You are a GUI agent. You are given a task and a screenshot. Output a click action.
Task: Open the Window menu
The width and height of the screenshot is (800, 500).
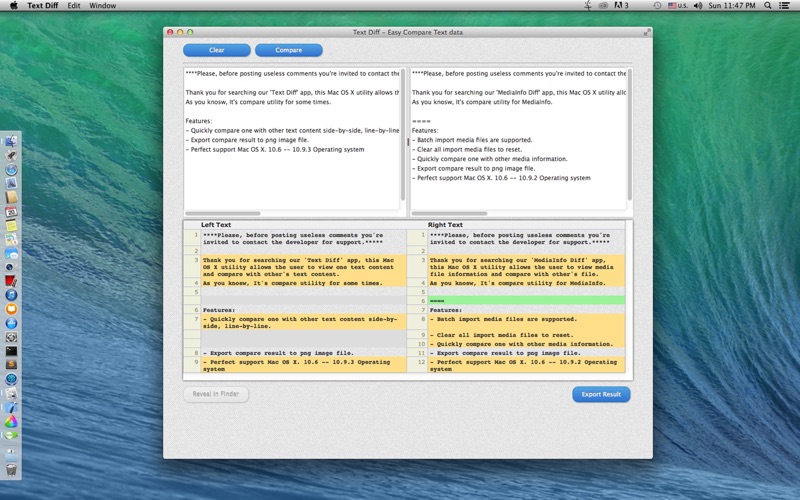pyautogui.click(x=103, y=5)
